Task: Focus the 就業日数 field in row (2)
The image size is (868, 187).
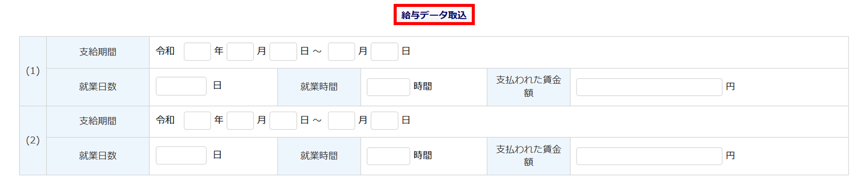Action: click(x=181, y=155)
